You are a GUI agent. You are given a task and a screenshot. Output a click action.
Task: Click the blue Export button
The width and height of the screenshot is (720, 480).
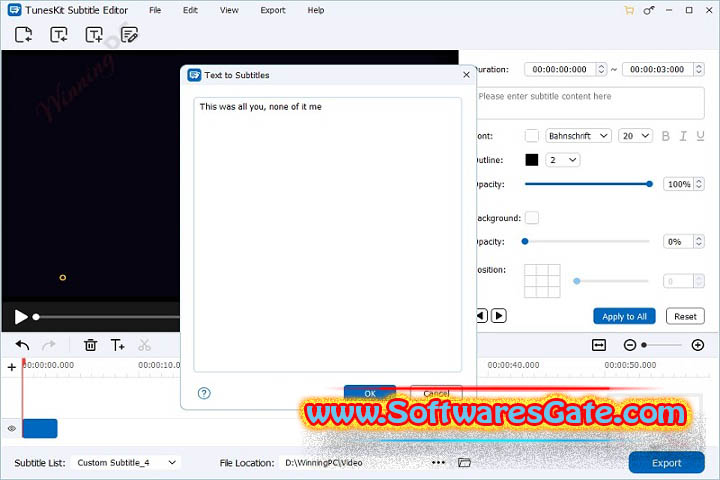tap(667, 463)
